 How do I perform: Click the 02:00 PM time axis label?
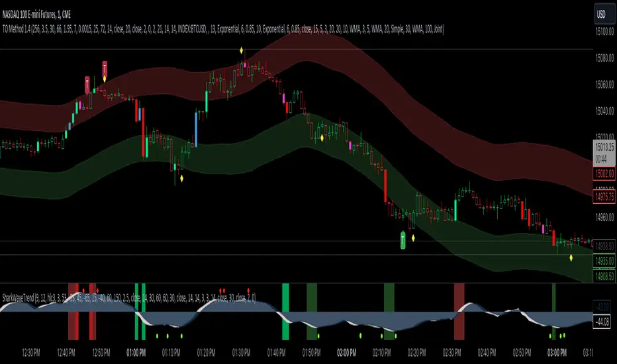pos(346,353)
